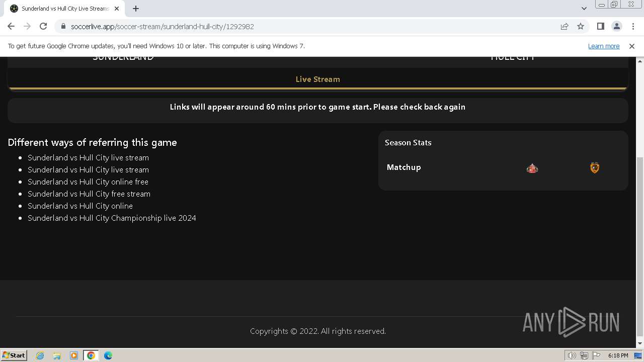Click the scrollbar down arrow

(x=639, y=343)
